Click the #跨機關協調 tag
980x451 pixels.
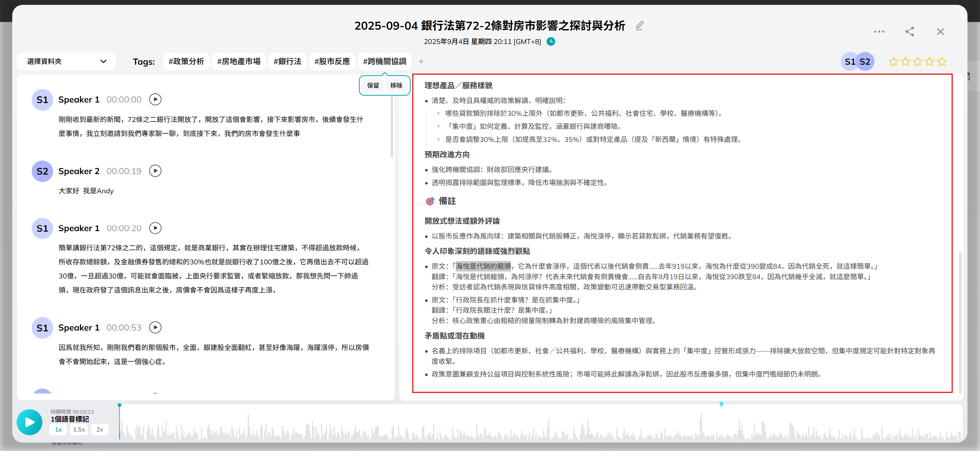[x=384, y=62]
